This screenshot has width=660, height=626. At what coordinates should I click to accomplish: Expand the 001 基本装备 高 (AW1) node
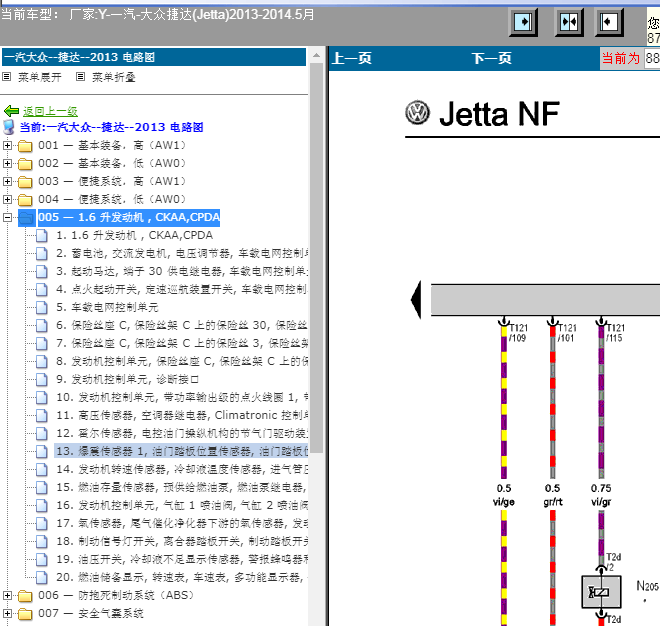tap(7, 146)
